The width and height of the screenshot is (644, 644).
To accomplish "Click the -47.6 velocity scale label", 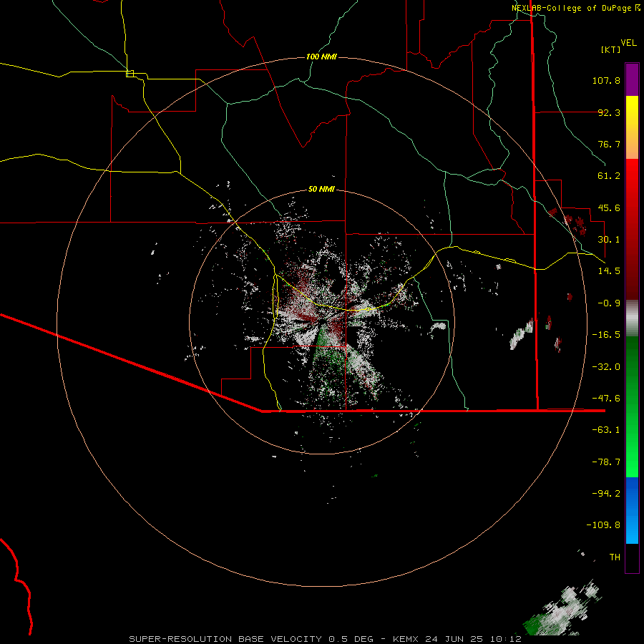I will tap(606, 399).
